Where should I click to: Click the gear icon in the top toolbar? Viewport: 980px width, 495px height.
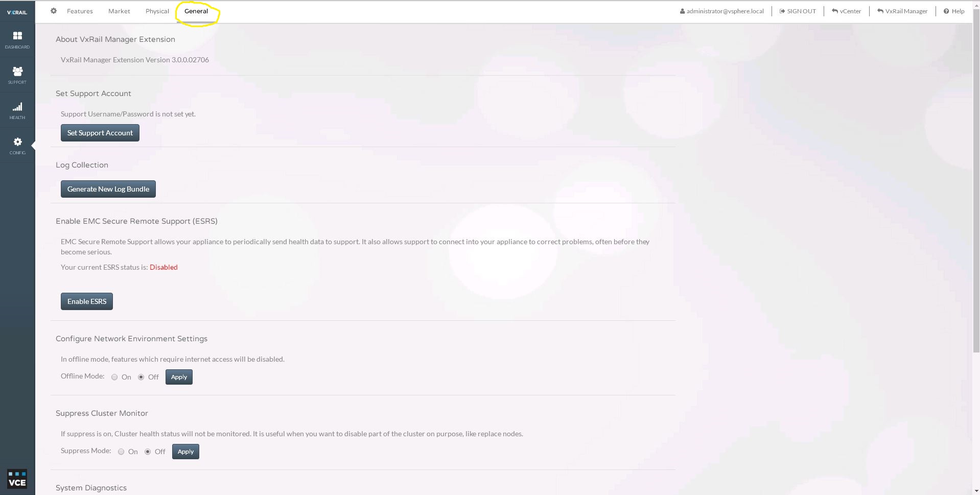(x=54, y=11)
